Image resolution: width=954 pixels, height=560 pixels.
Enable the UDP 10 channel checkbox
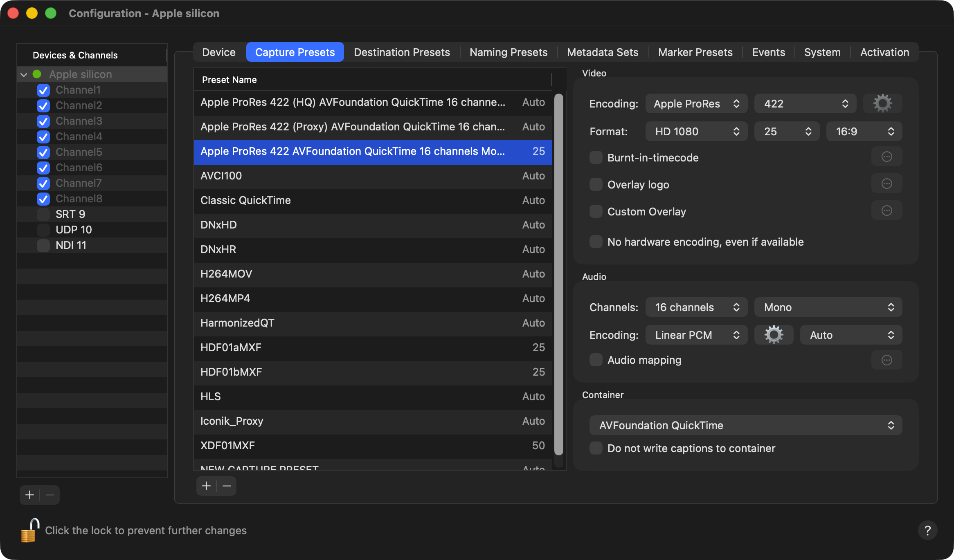43,230
